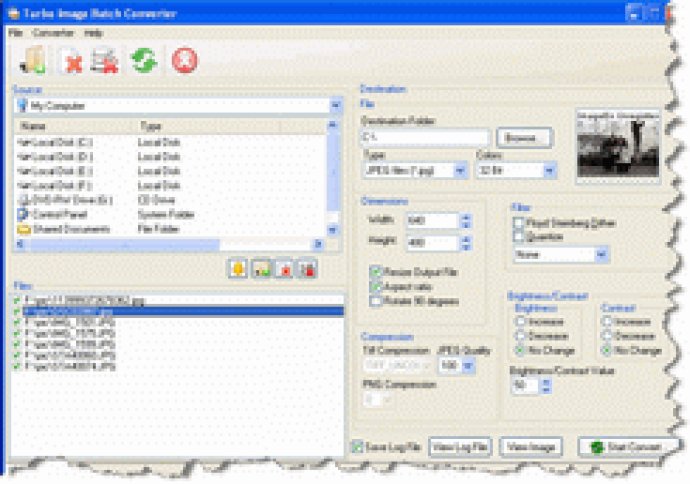Toggle the Save Log File checkbox
This screenshot has height=484, width=690.
click(357, 447)
